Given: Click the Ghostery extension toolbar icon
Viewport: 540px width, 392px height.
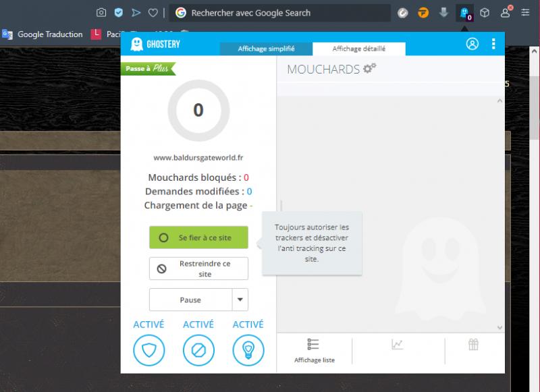Looking at the screenshot, I should (465, 13).
